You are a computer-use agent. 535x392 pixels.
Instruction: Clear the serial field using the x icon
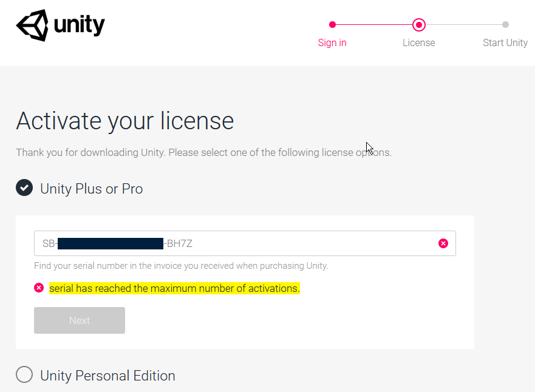[x=443, y=243]
